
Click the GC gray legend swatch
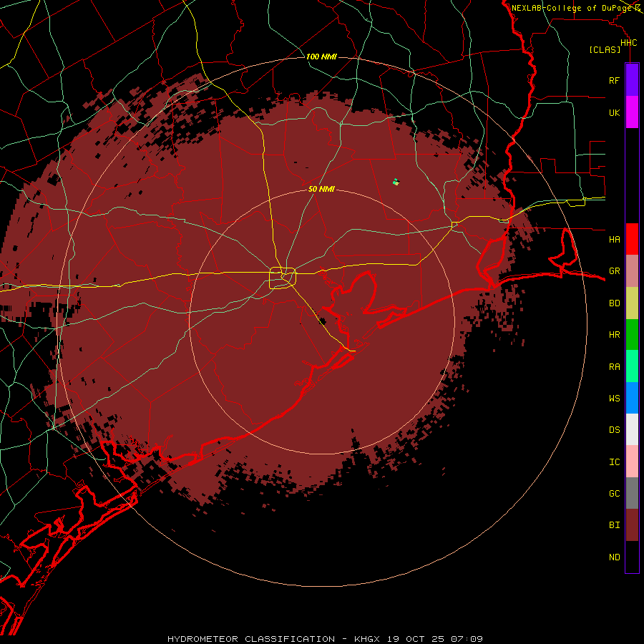click(632, 493)
